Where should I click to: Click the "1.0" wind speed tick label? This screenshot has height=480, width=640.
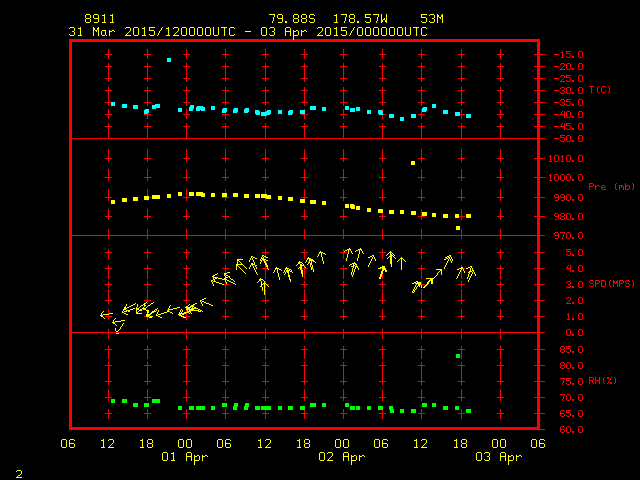(x=574, y=317)
